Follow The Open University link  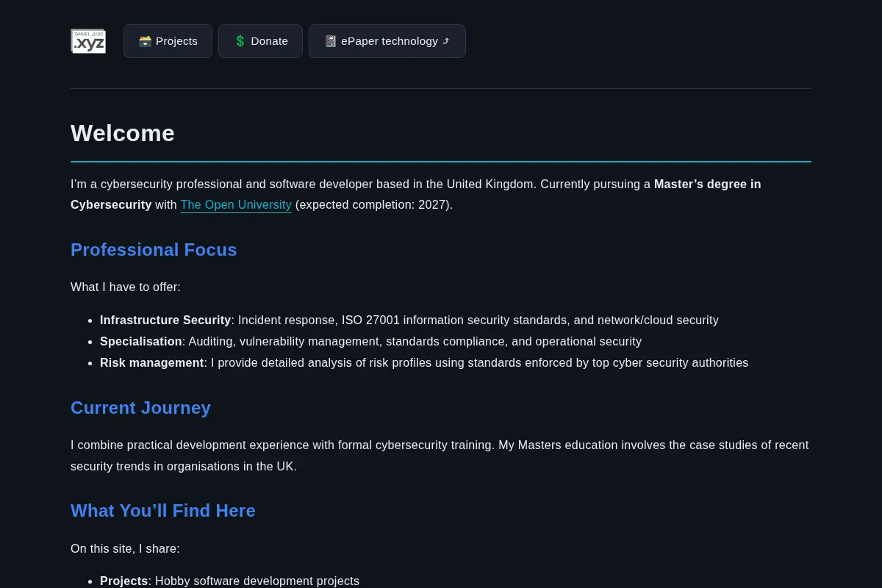236,205
